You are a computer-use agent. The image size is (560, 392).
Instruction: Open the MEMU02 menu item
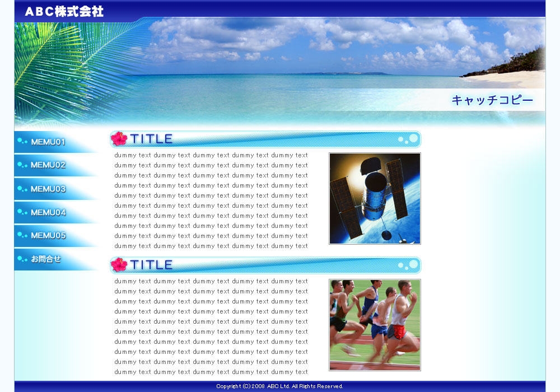(56, 165)
